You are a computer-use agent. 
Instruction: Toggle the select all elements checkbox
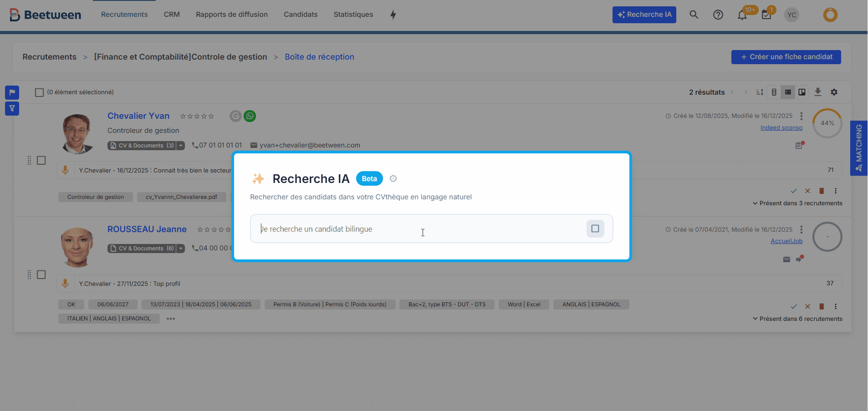tap(40, 92)
